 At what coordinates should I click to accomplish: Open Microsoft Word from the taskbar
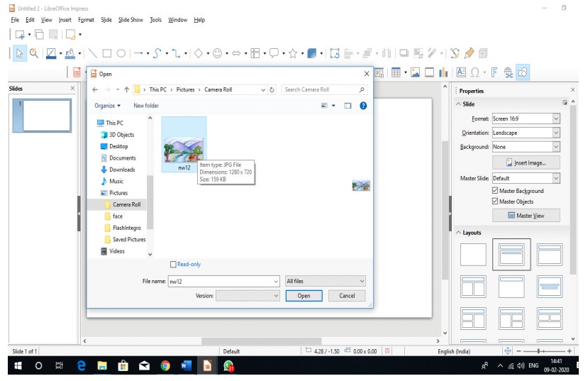[x=187, y=366]
